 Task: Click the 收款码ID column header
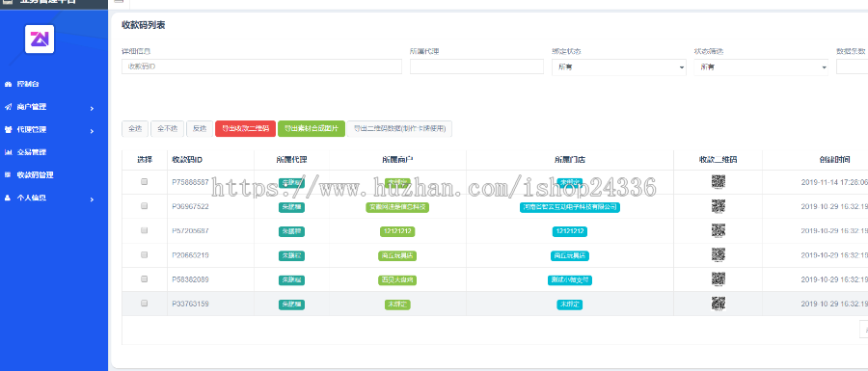click(x=187, y=160)
